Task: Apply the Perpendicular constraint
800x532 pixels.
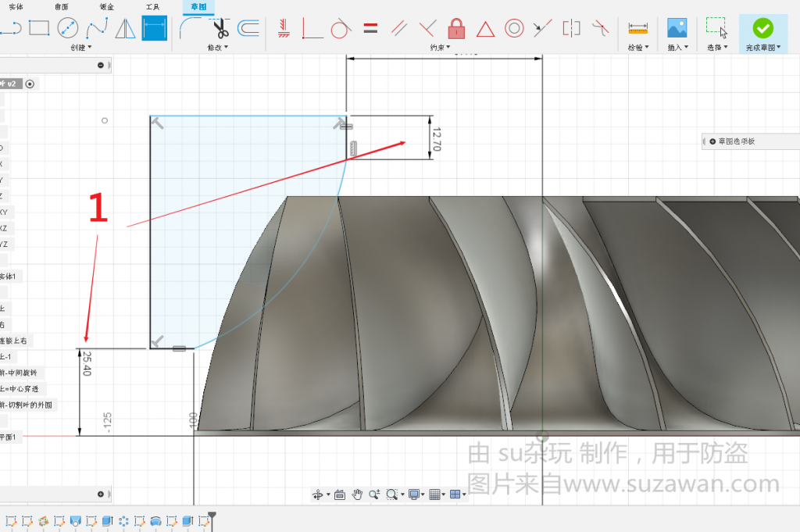Action: (427, 28)
